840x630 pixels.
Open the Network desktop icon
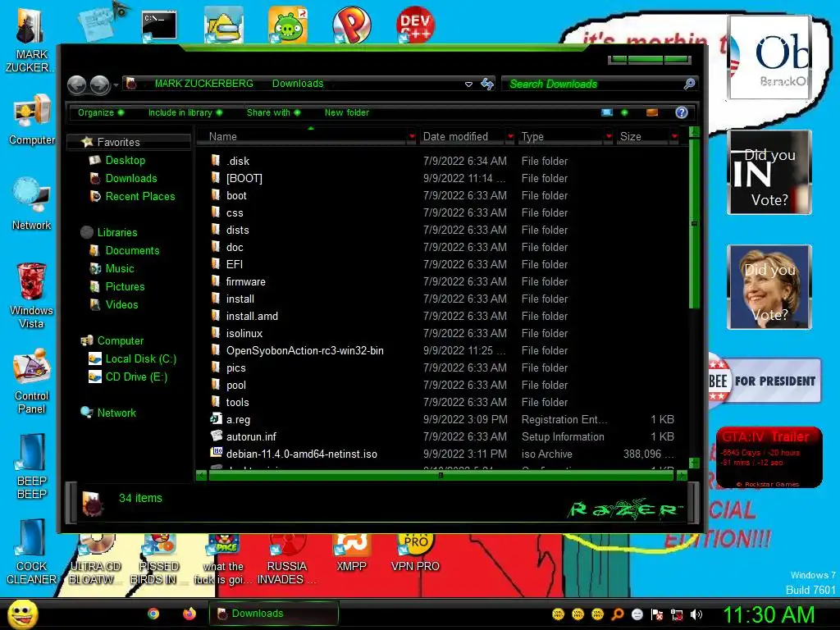tap(32, 204)
